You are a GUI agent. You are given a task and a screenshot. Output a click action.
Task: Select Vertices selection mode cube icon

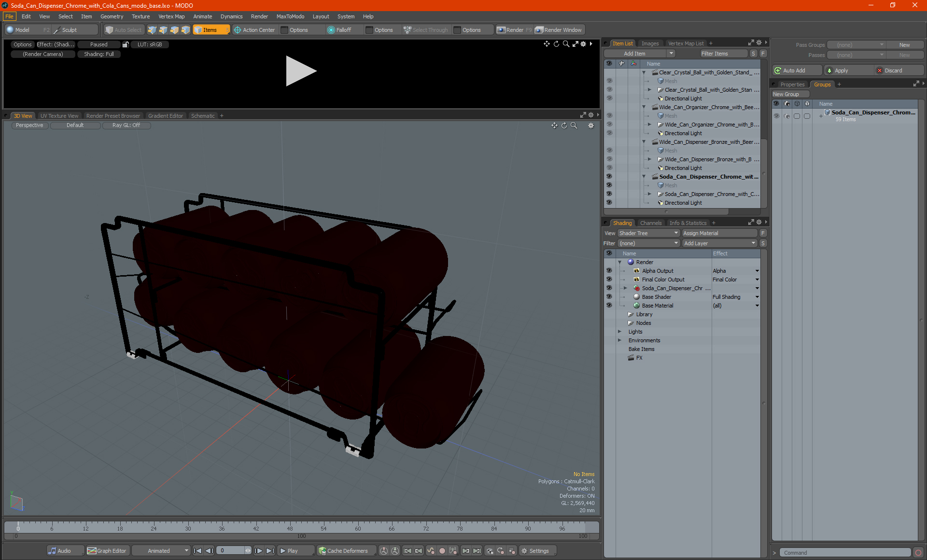pos(152,30)
